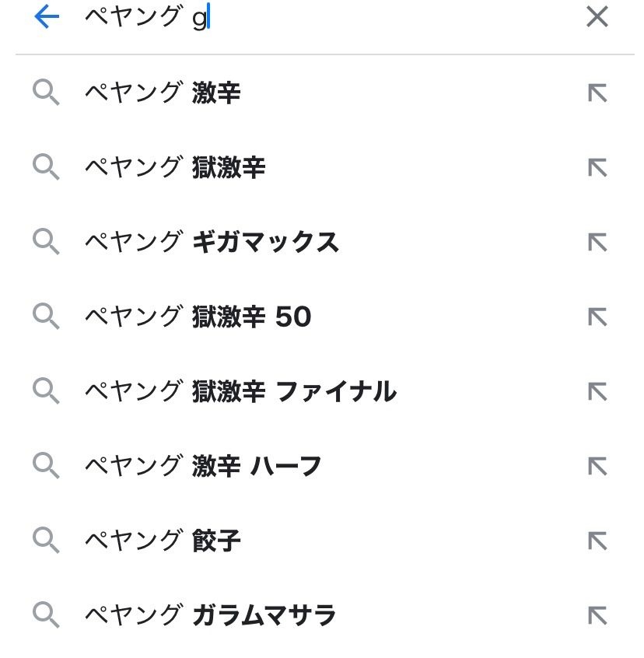
Task: Fill the query with 激辛 ハーフ via its arrow
Action: (x=597, y=467)
